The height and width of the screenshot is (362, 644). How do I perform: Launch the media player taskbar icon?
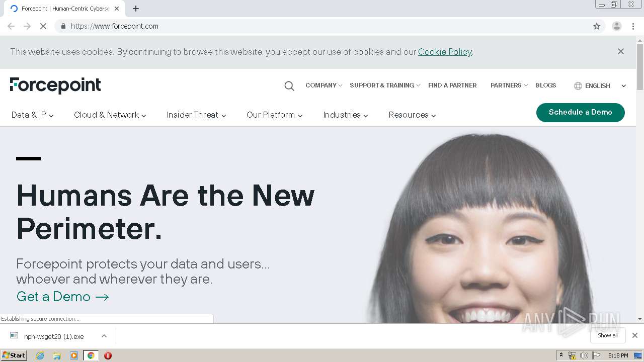pyautogui.click(x=74, y=355)
